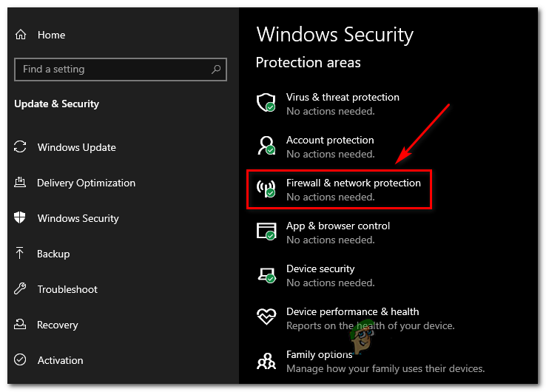Click the Backup arrow icon
The width and height of the screenshot is (546, 392).
click(21, 254)
